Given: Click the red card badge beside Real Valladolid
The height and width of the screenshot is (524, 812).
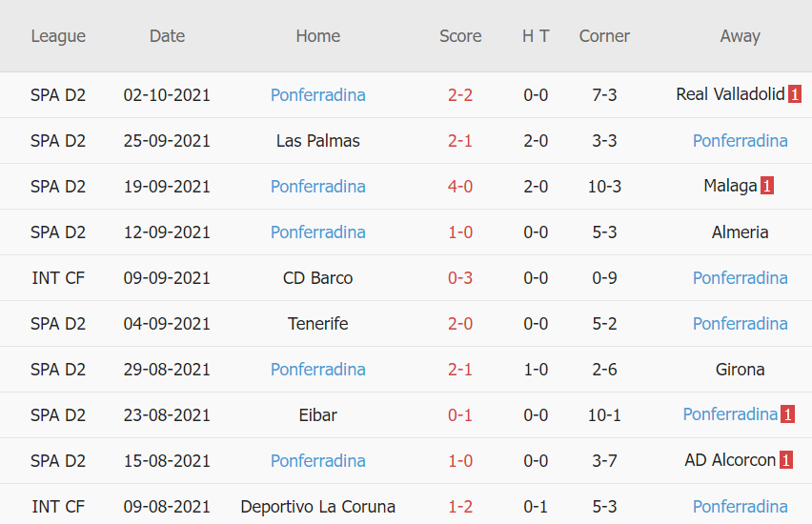Looking at the screenshot, I should 795,94.
